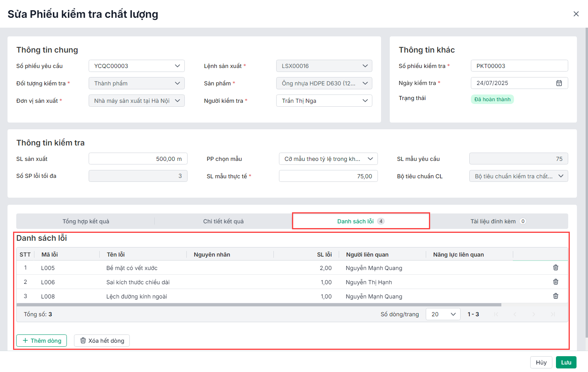Click the Thêm dòng button
This screenshot has width=588, height=372.
42,341
